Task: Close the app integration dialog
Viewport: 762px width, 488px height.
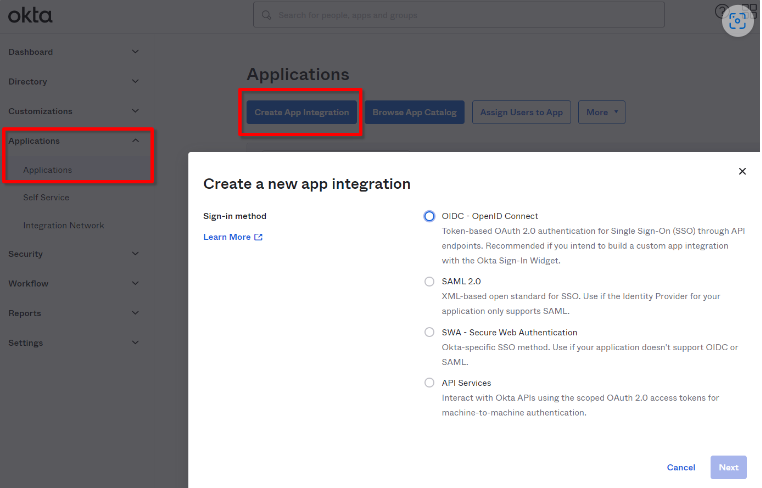Action: click(x=742, y=171)
